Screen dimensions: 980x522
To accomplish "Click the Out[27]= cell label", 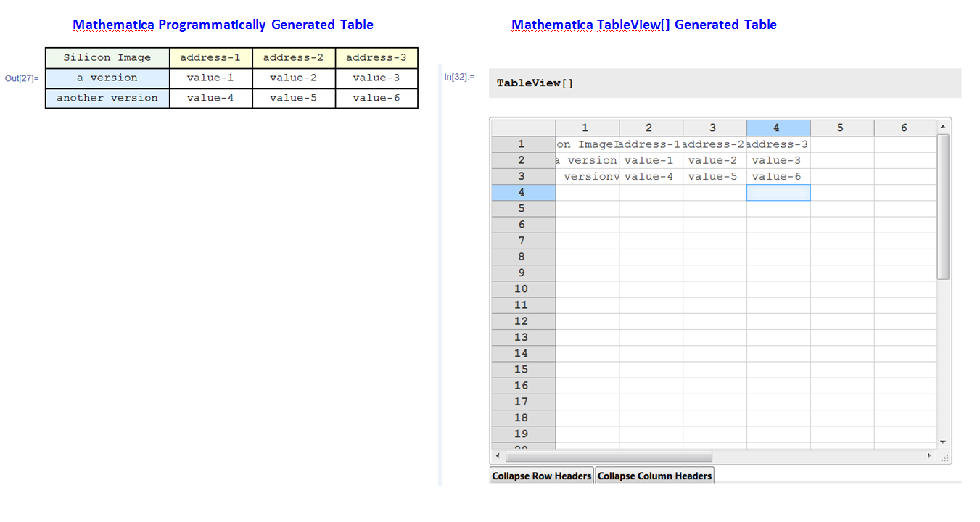I will (22, 78).
